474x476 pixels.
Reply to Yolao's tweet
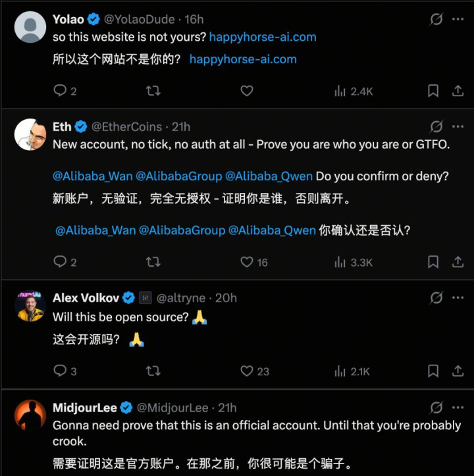[x=60, y=91]
